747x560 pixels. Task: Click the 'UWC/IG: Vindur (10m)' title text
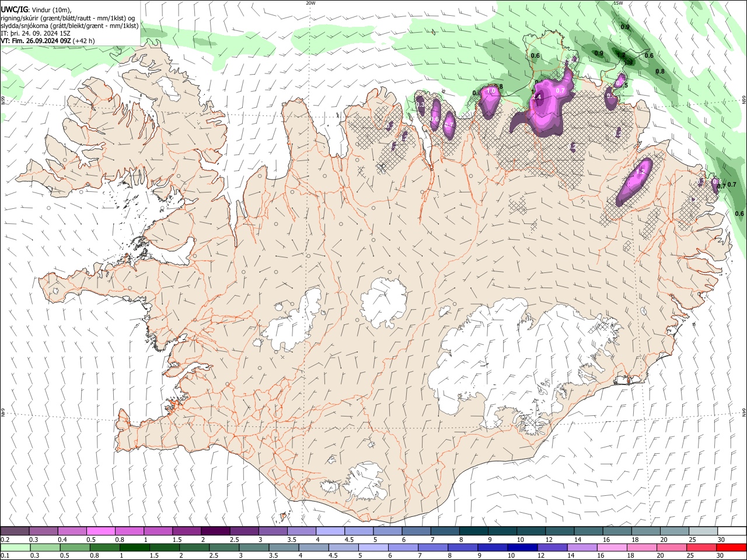pyautogui.click(x=36, y=10)
